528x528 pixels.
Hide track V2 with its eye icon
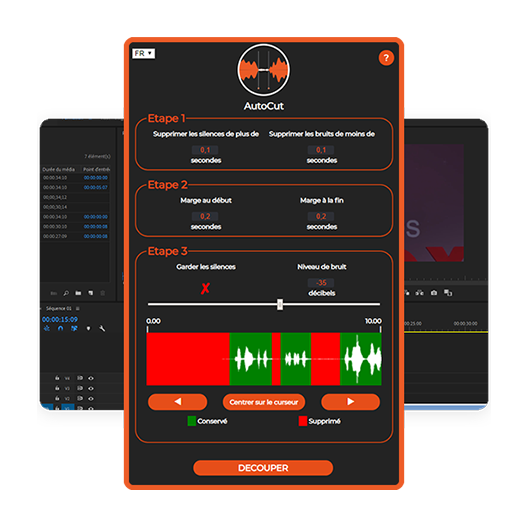pos(91,398)
